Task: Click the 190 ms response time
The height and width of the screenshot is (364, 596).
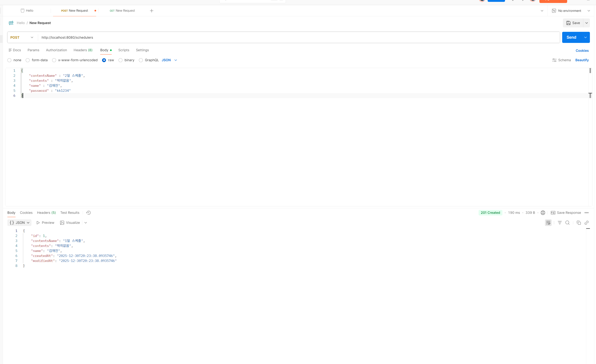Action: [x=514, y=213]
